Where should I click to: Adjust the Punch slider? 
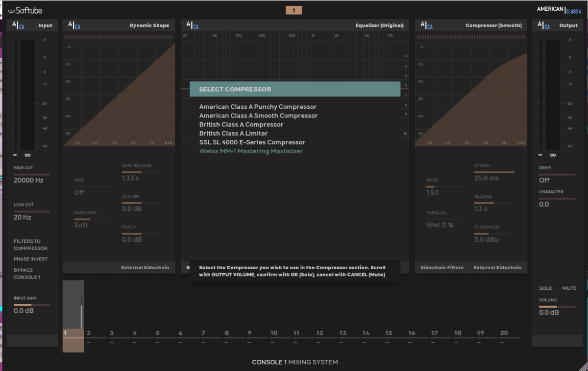pos(142,234)
